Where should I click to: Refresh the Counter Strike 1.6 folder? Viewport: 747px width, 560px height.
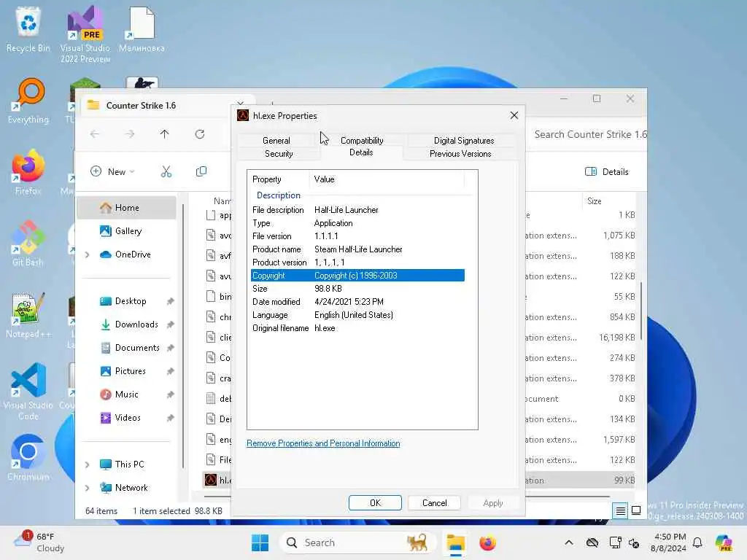tap(200, 134)
